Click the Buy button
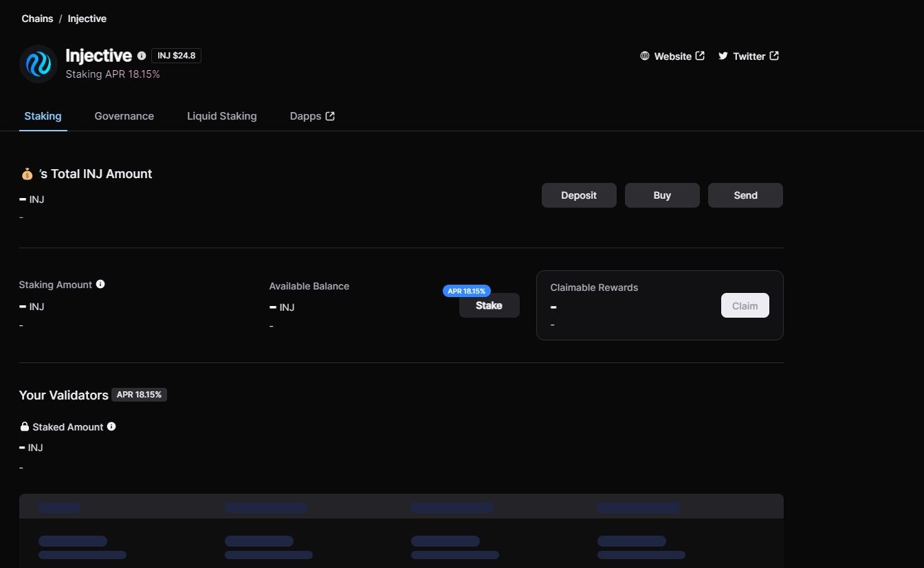The height and width of the screenshot is (568, 924). [x=661, y=195]
